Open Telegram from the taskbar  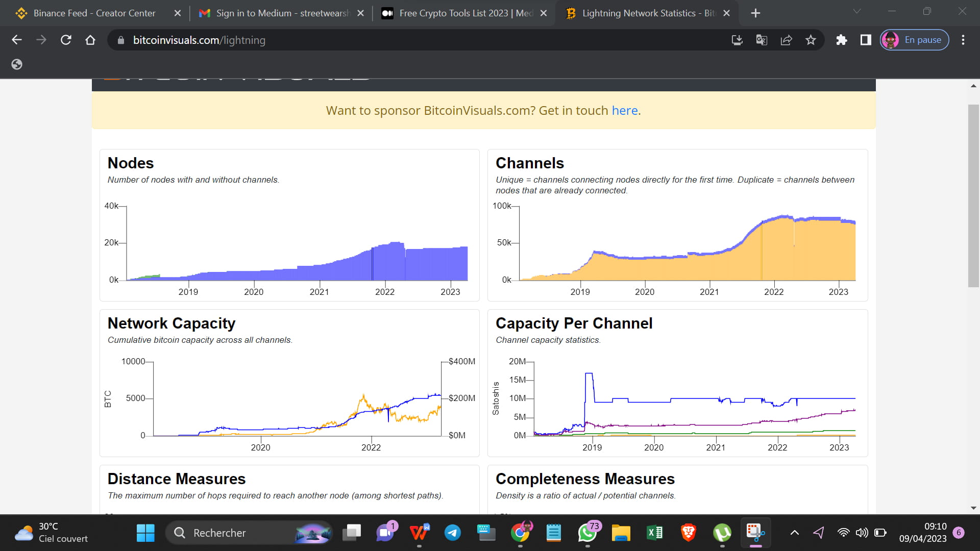452,533
